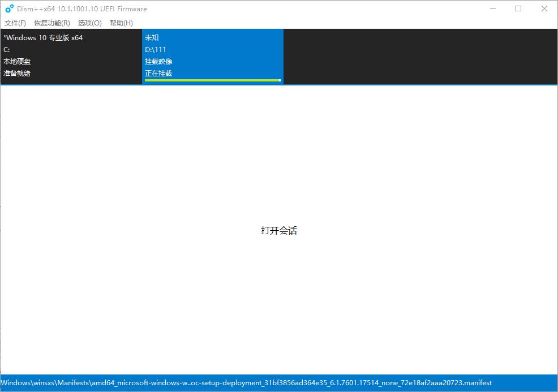
Task: Click the 未知 label on the mounted session
Action: tap(151, 37)
